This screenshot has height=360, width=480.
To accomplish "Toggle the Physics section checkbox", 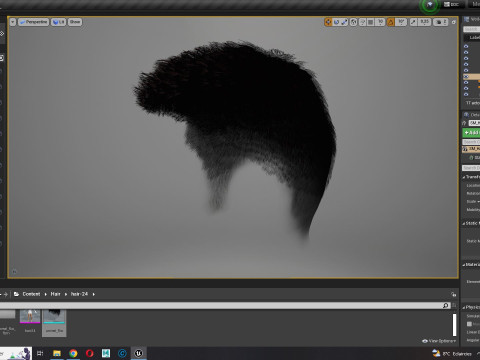I will [x=469, y=324].
